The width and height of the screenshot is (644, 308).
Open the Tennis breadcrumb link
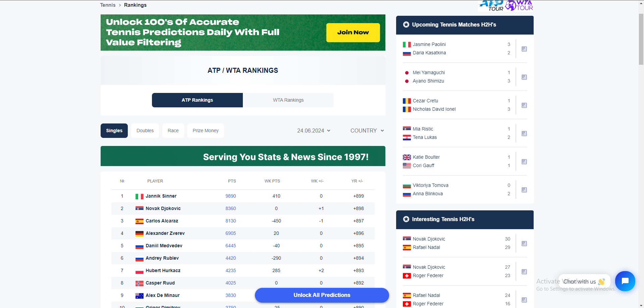click(108, 5)
